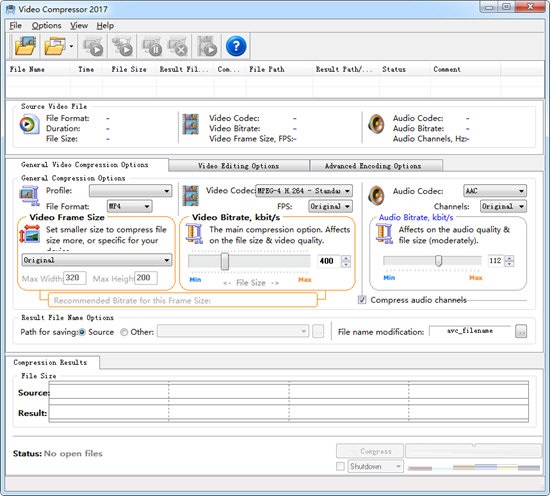Start compressing selected file icon
Image resolution: width=550 pixels, height=496 pixels.
click(93, 46)
